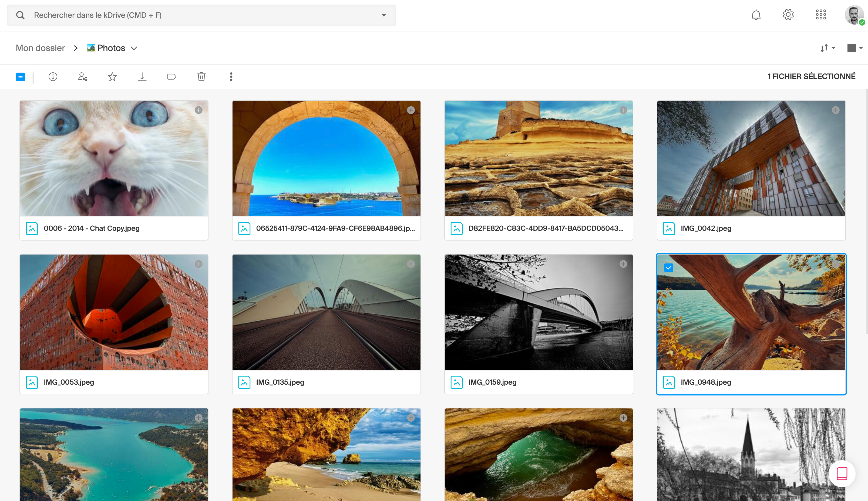Open file information panel icon
The image size is (868, 501).
click(x=53, y=77)
